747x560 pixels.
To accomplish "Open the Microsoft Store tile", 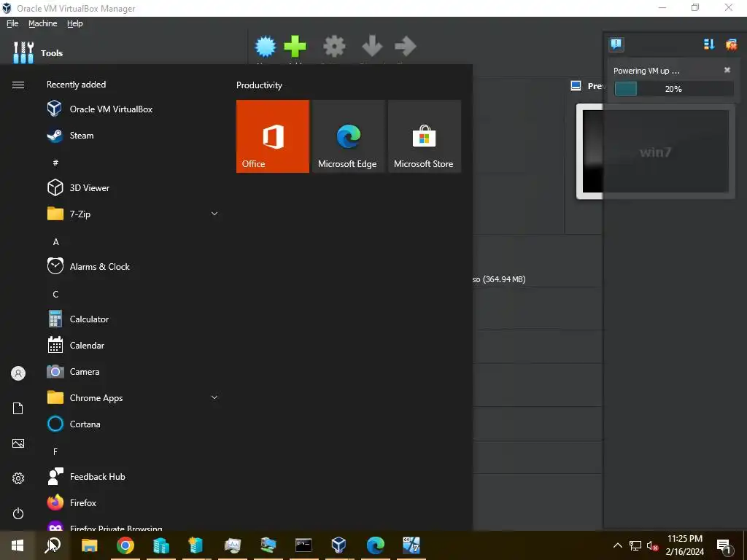I will click(x=425, y=136).
